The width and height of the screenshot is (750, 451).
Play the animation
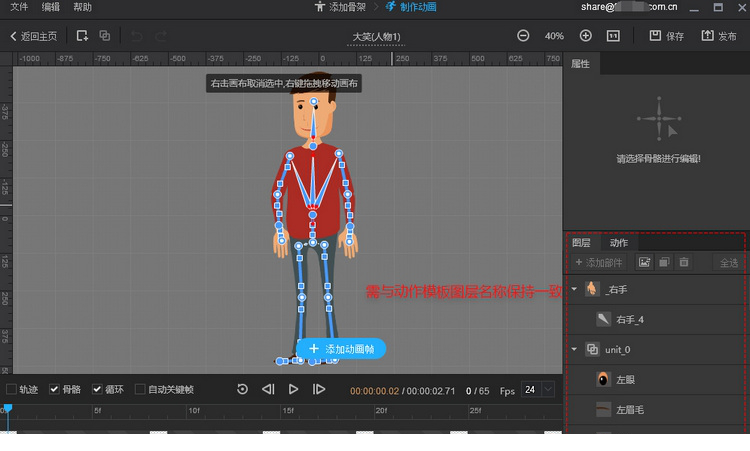click(293, 389)
